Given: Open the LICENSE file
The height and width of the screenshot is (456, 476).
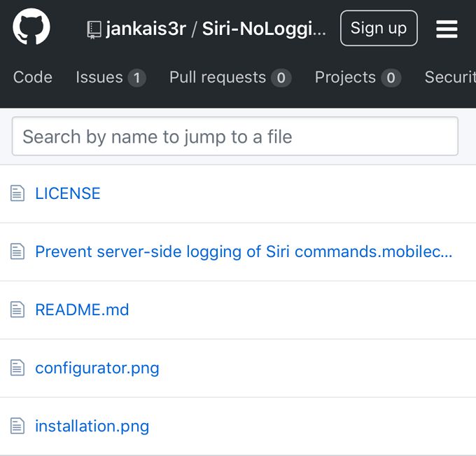Looking at the screenshot, I should [68, 193].
